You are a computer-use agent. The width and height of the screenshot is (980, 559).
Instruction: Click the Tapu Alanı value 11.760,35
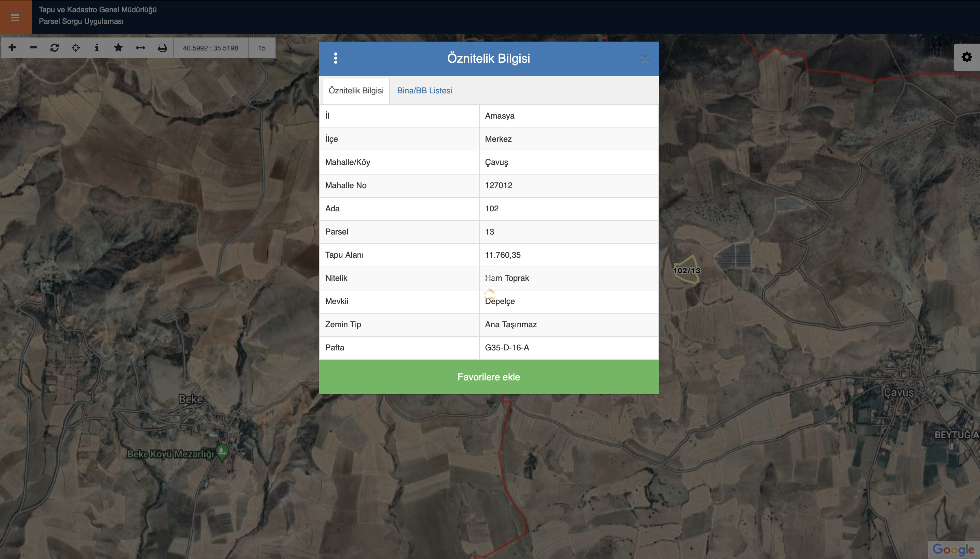tap(503, 255)
